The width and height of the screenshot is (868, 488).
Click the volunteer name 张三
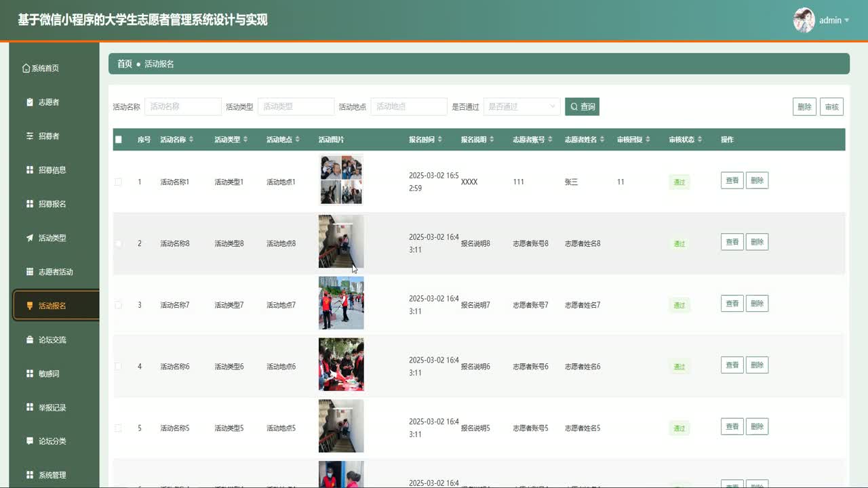click(x=571, y=182)
